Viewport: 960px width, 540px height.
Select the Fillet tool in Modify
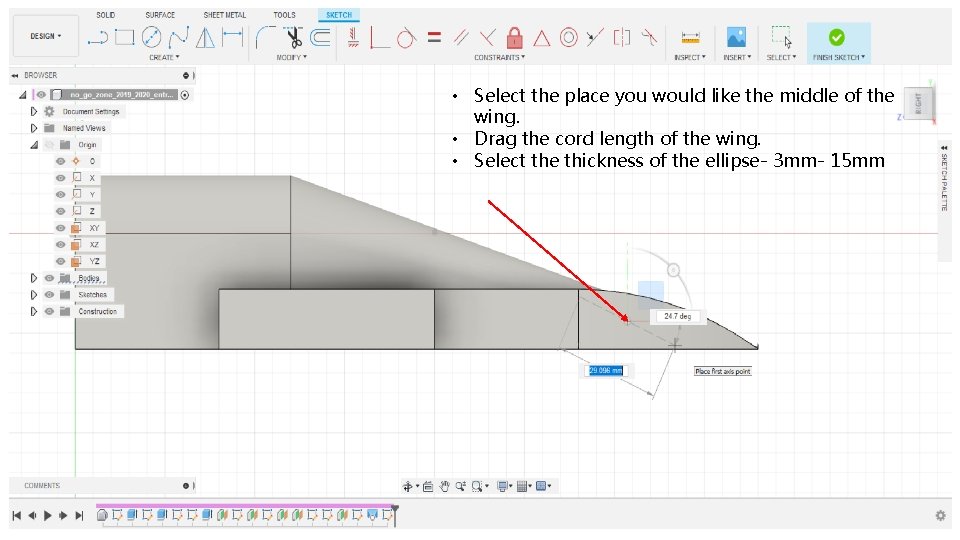(x=264, y=38)
